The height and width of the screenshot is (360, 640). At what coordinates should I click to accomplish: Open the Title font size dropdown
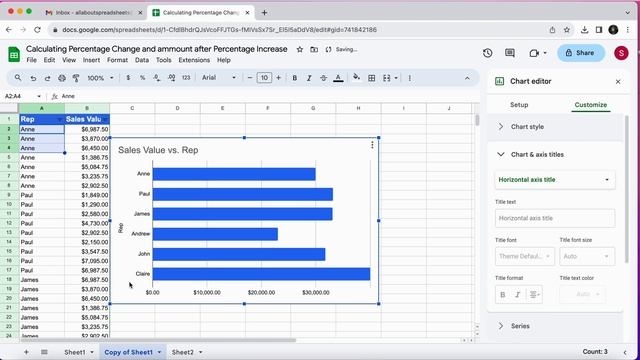(587, 256)
